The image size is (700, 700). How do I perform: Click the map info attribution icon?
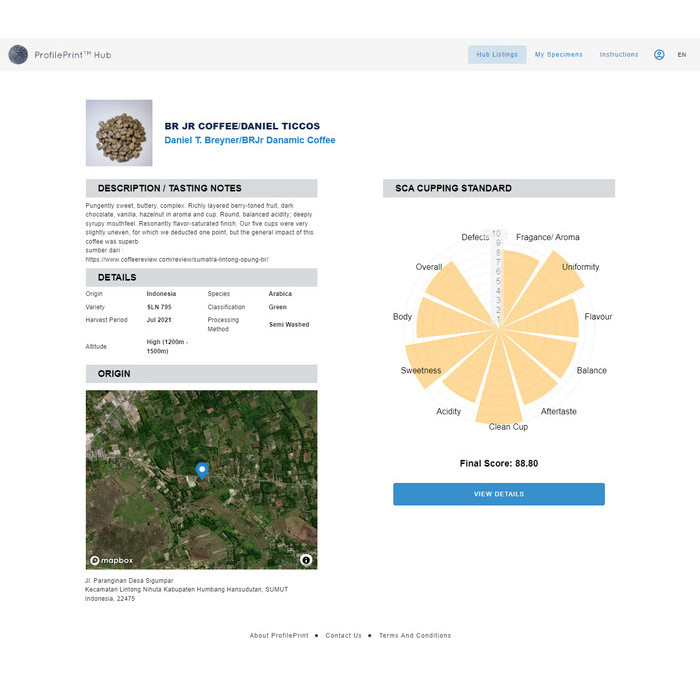306,560
